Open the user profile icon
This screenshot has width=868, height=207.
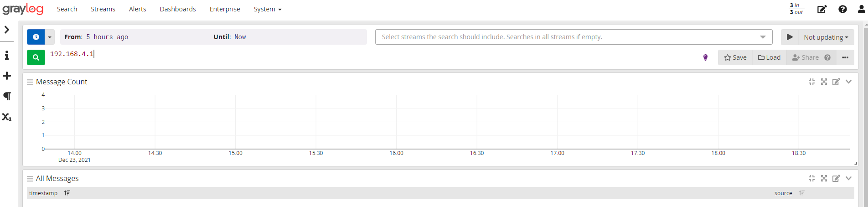(861, 9)
